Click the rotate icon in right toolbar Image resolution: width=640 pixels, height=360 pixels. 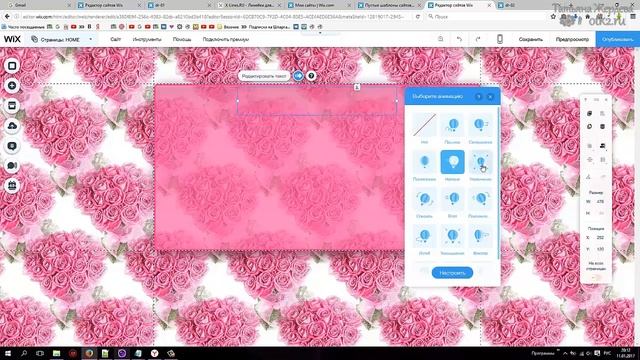(x=589, y=177)
